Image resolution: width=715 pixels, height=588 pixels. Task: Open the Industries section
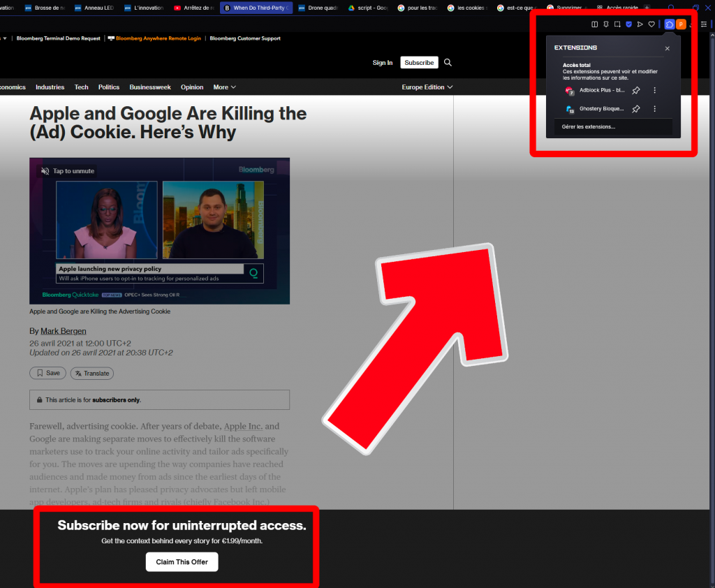pyautogui.click(x=50, y=87)
